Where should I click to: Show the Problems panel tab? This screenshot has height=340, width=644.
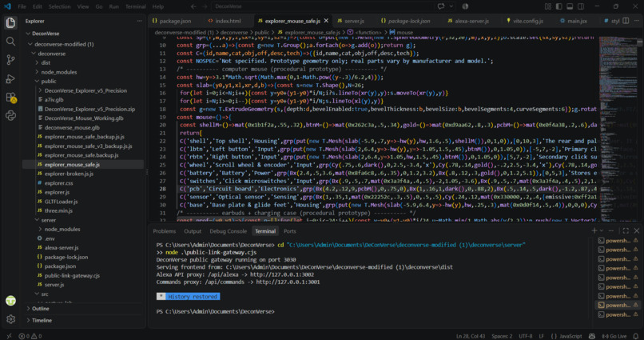click(x=165, y=231)
